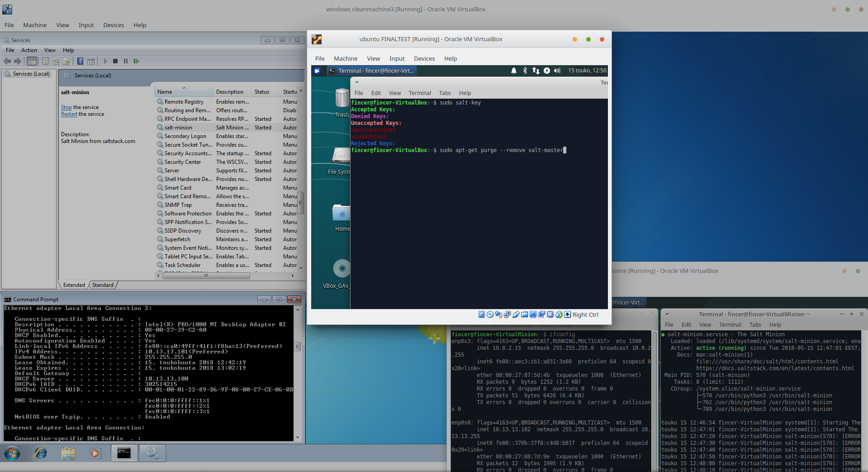Click the Name column header in Services

pos(184,92)
